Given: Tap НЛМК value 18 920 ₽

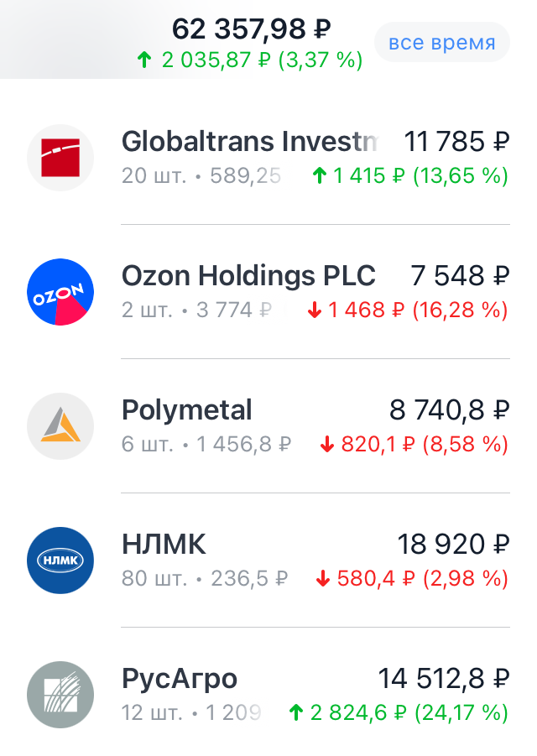Looking at the screenshot, I should (x=453, y=545).
